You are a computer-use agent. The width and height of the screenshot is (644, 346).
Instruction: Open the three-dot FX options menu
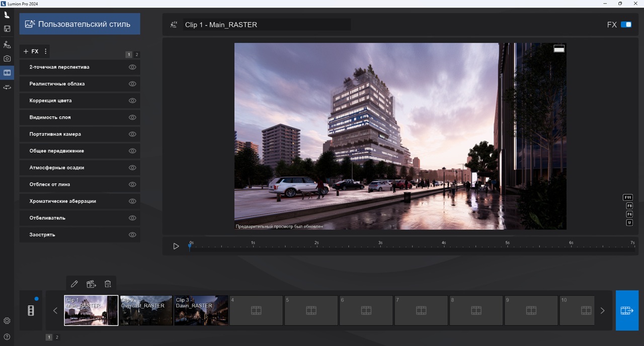tap(46, 51)
